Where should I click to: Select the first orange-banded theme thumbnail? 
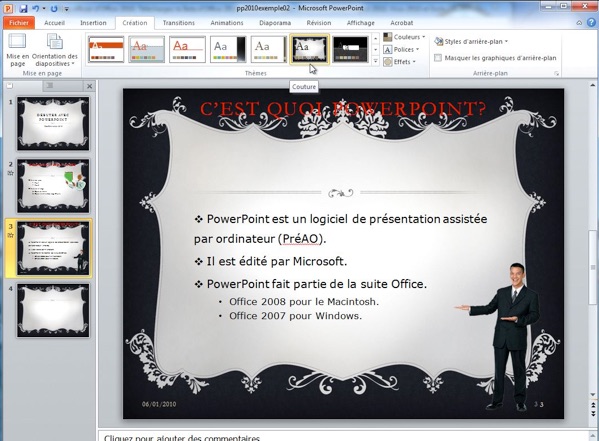coord(106,49)
